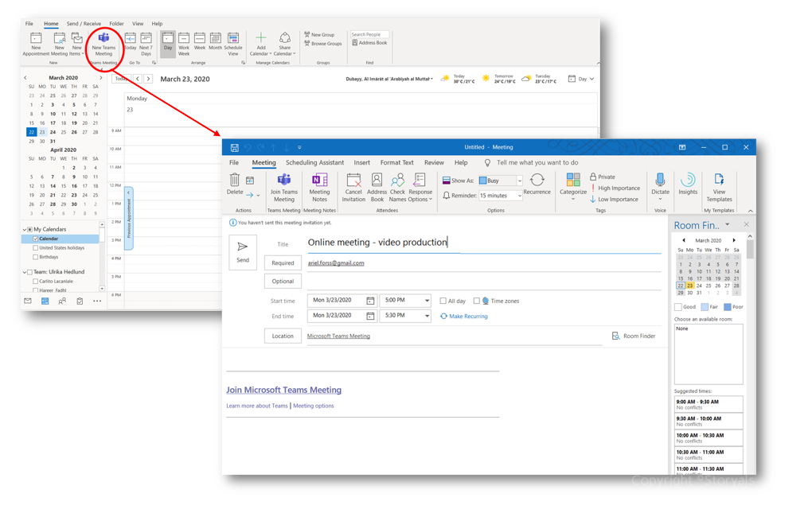
Task: Click Good availability color swatch
Action: tap(678, 307)
